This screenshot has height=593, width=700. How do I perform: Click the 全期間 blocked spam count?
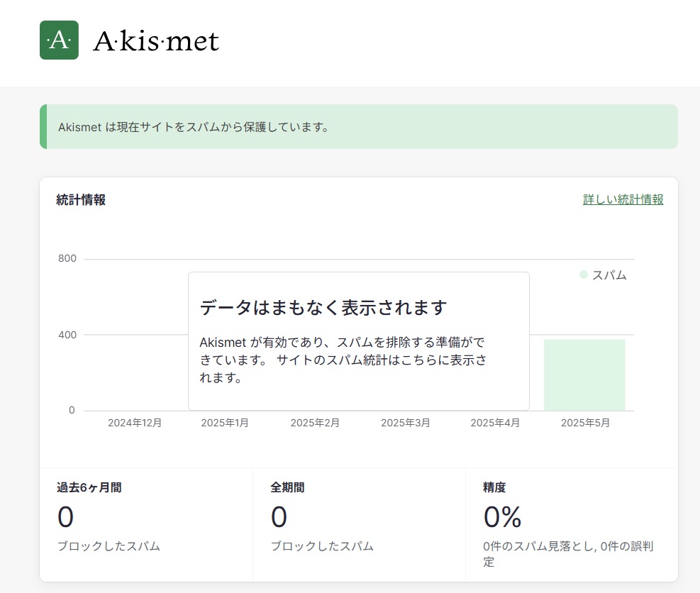pyautogui.click(x=279, y=516)
